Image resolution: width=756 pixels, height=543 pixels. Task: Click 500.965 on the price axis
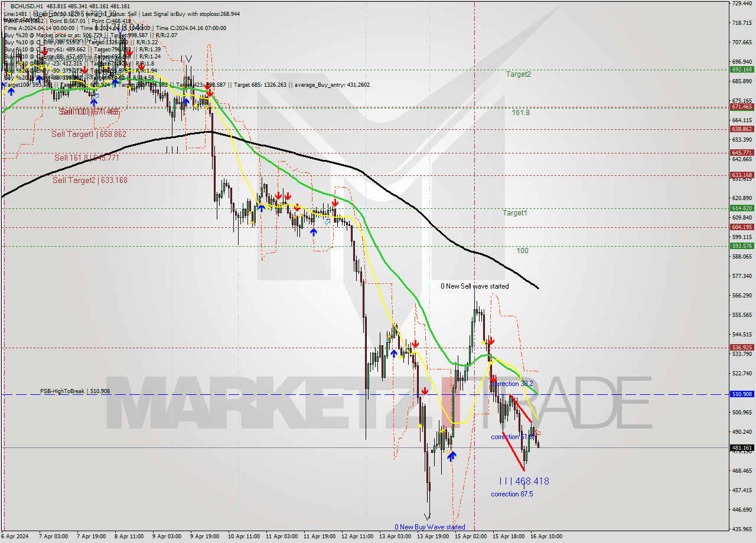coord(742,412)
